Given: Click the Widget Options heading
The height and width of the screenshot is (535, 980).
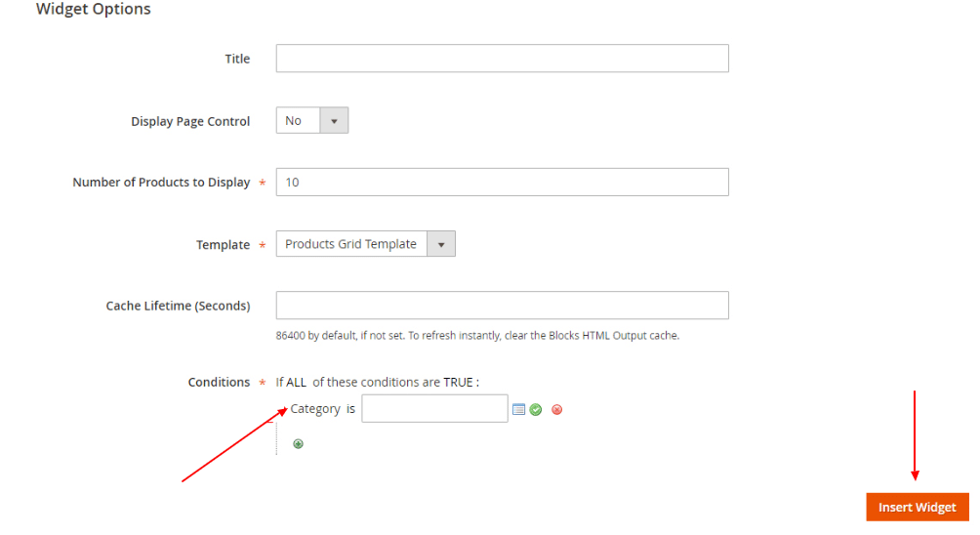Looking at the screenshot, I should 94,10.
